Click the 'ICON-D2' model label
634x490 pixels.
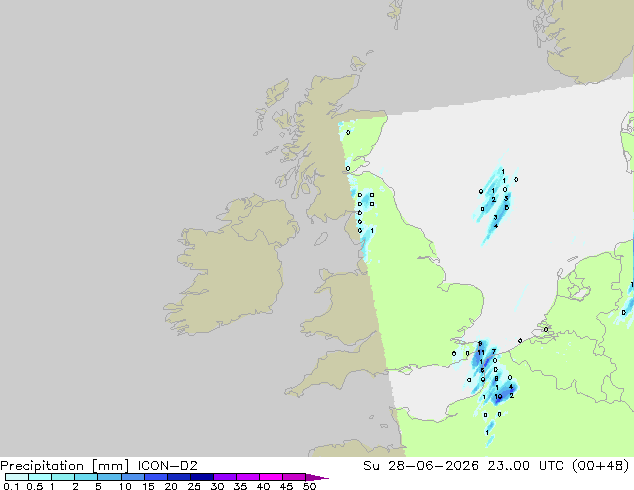pos(167,466)
